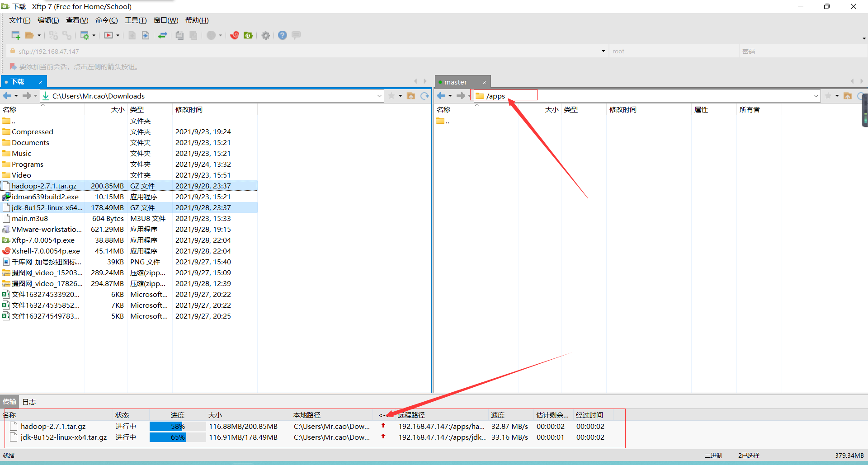The image size is (868, 465).
Task: Click the 密码 password field
Action: [803, 51]
